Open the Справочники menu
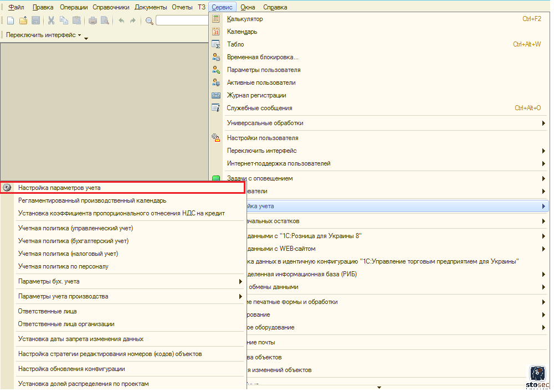The width and height of the screenshot is (554, 392). tap(111, 7)
